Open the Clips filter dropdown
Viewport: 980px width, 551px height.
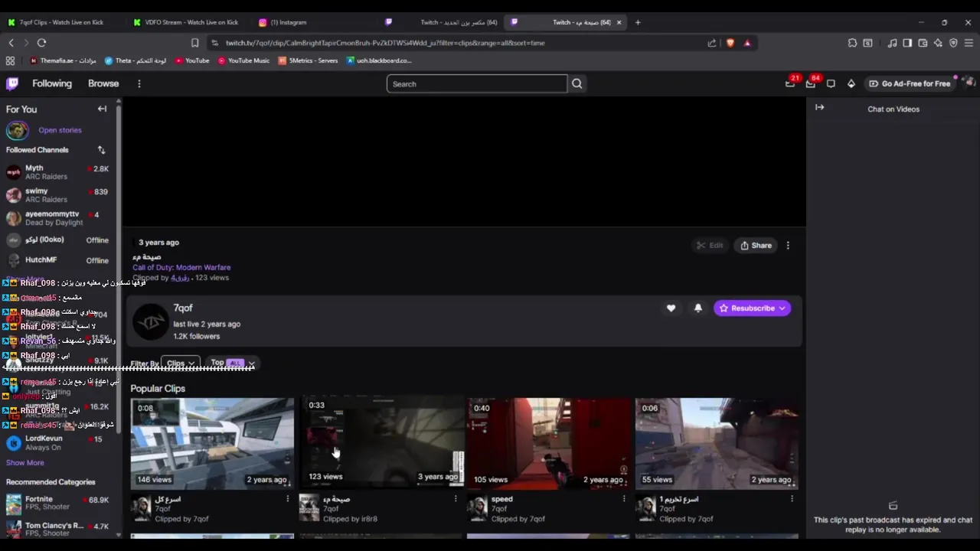tap(181, 364)
